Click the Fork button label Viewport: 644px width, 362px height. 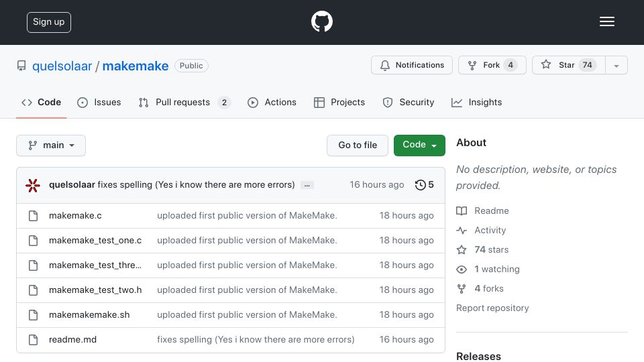491,65
